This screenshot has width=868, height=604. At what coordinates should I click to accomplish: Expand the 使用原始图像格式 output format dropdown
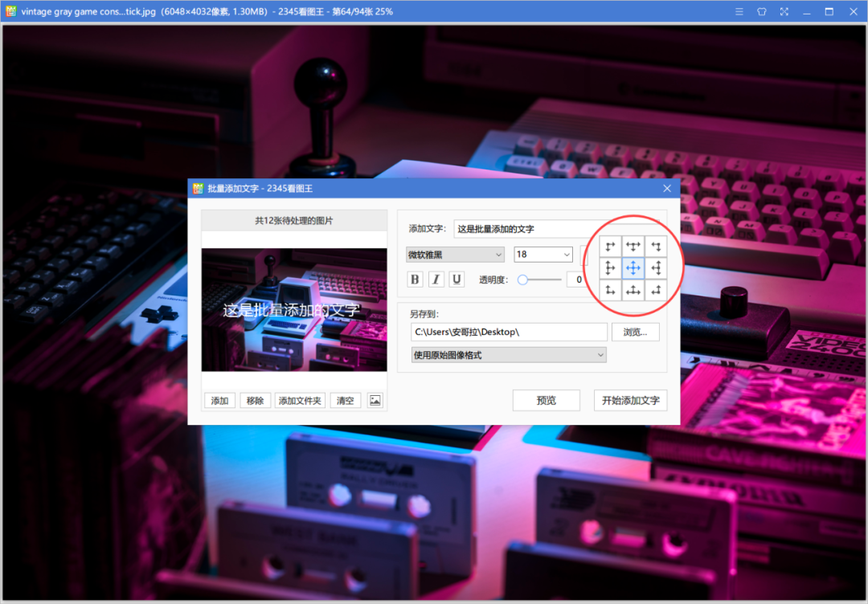point(508,354)
